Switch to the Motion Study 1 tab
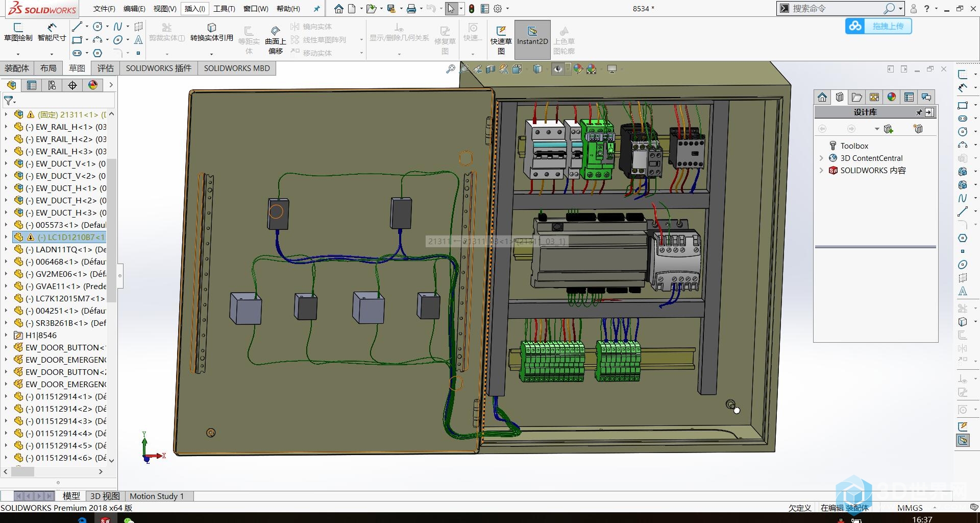This screenshot has width=980, height=523. (157, 496)
